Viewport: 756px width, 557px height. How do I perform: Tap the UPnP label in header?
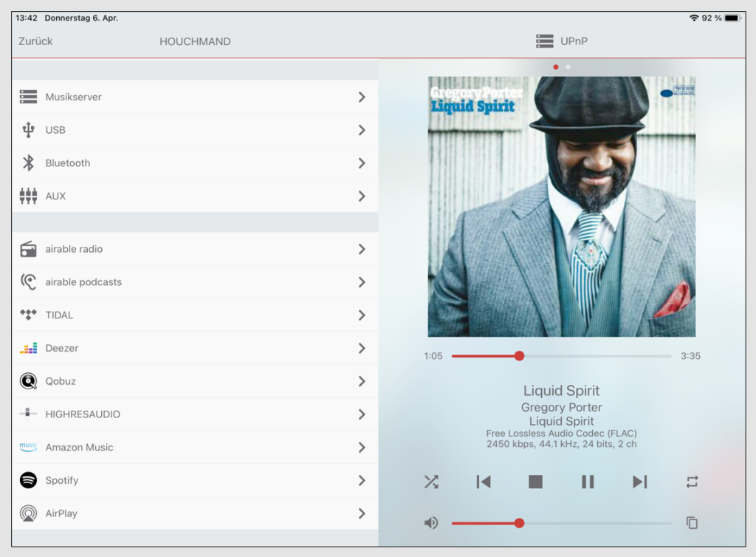click(x=574, y=41)
